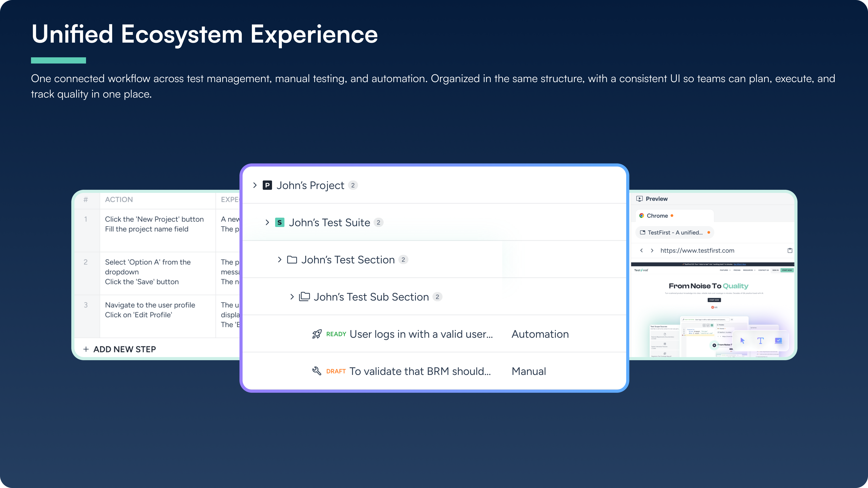Expand John's Project tree node
Screen dimensions: 868x488
click(x=255, y=185)
